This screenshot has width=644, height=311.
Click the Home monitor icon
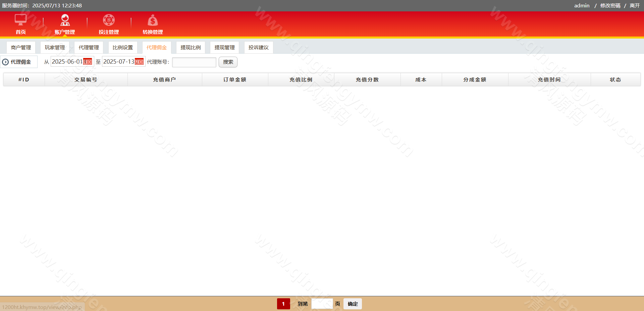click(20, 20)
